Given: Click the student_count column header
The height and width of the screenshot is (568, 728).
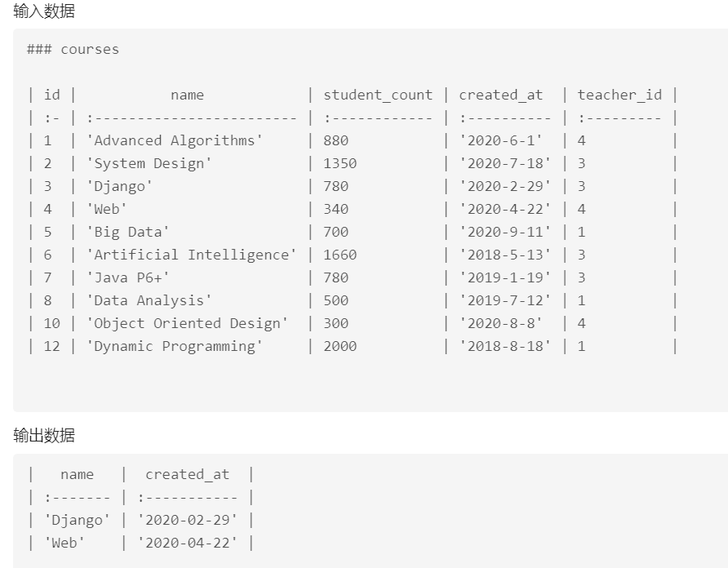Looking at the screenshot, I should point(378,95).
